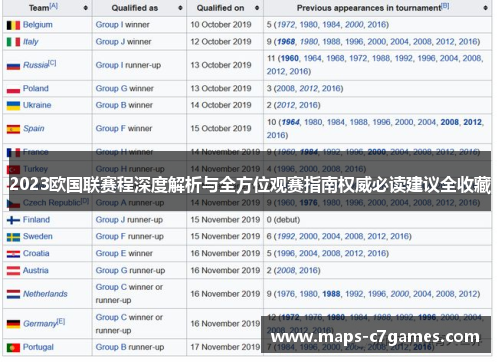Open footnote B in Previous appearances header
The image size is (500, 362).
click(445, 6)
